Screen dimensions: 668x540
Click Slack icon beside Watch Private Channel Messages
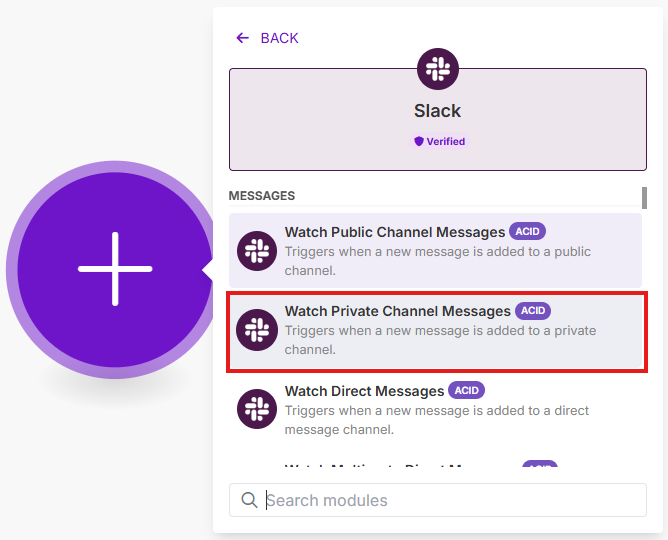tap(257, 330)
